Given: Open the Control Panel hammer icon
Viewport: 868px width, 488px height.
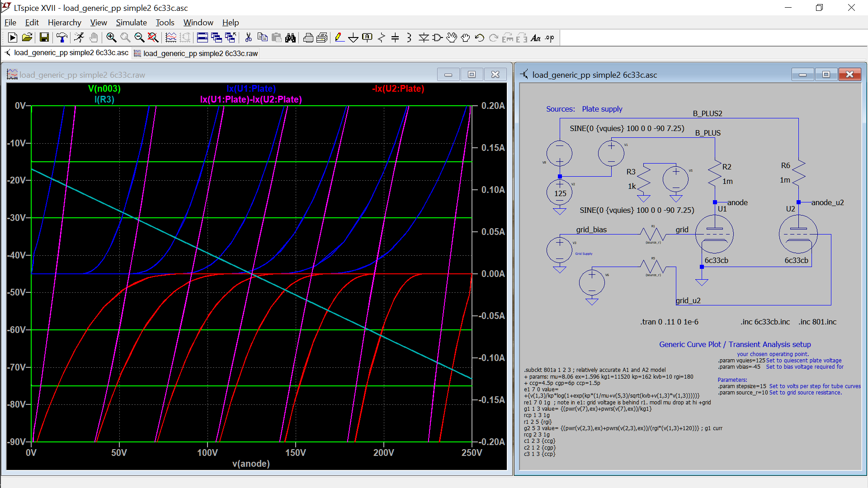Looking at the screenshot, I should [61, 38].
